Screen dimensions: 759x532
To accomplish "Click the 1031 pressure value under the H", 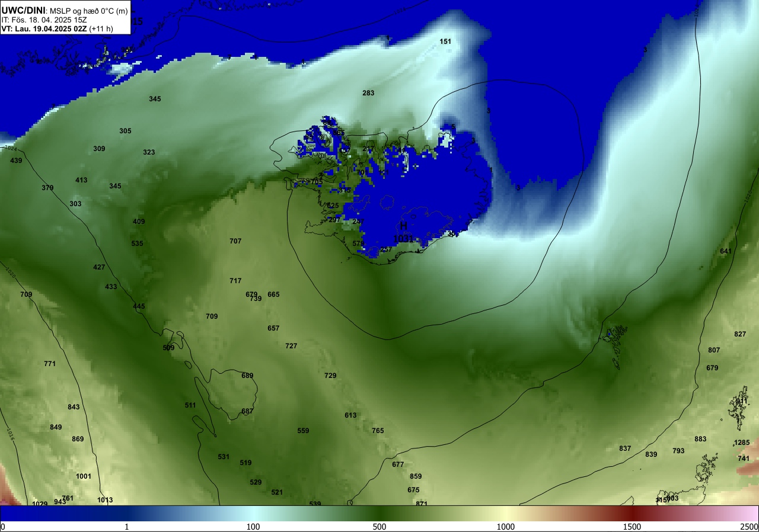I will pos(403,238).
